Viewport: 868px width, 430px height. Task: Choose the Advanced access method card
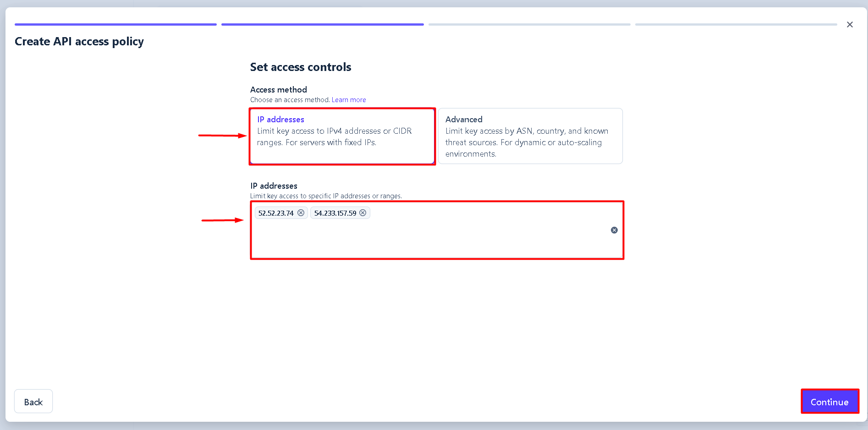[x=530, y=136]
